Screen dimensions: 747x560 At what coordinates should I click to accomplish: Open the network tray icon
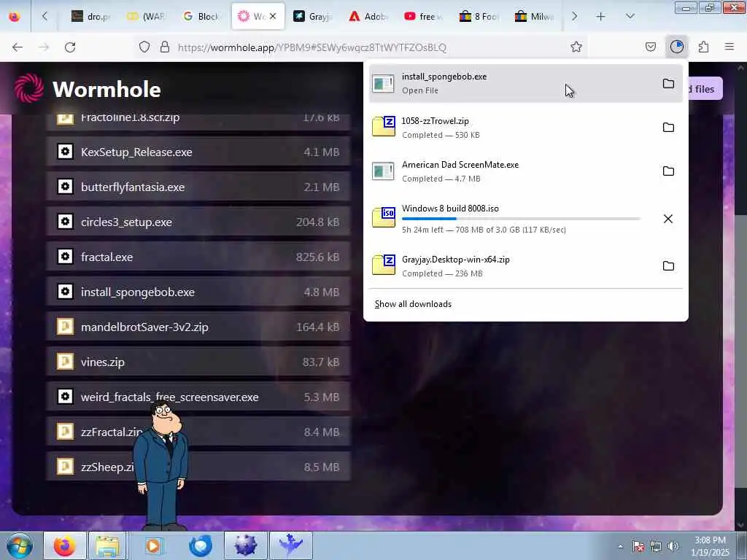pyautogui.click(x=656, y=546)
